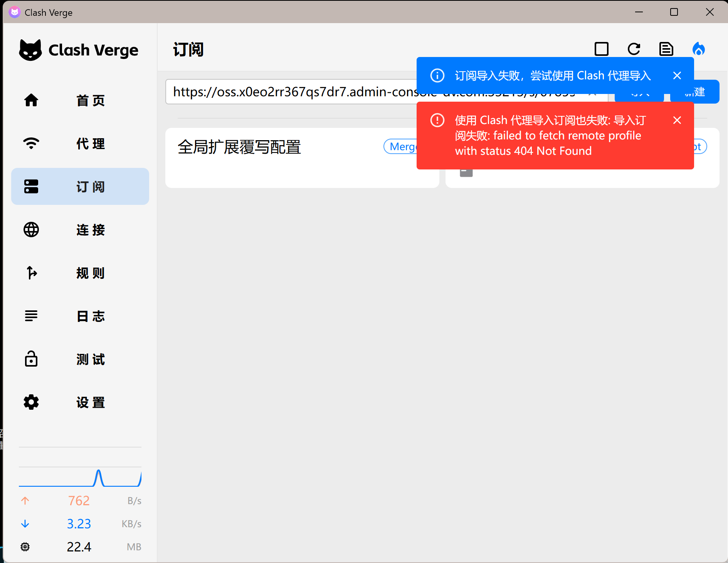The image size is (728, 563).
Task: Click the square icon in the header toolbar
Action: 601,49
